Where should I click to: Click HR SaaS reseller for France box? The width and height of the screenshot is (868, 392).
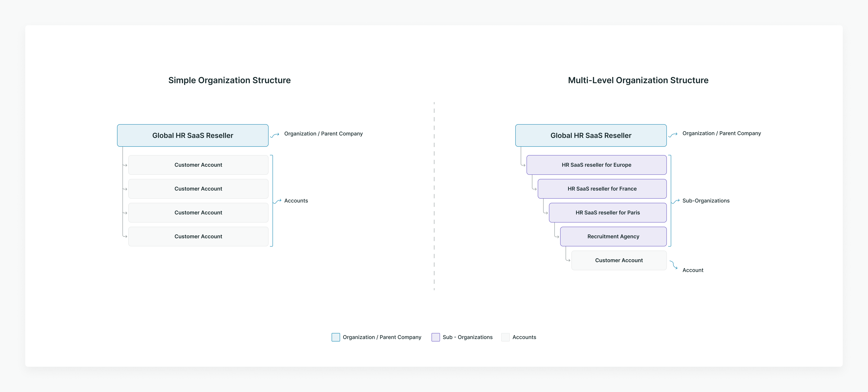602,189
